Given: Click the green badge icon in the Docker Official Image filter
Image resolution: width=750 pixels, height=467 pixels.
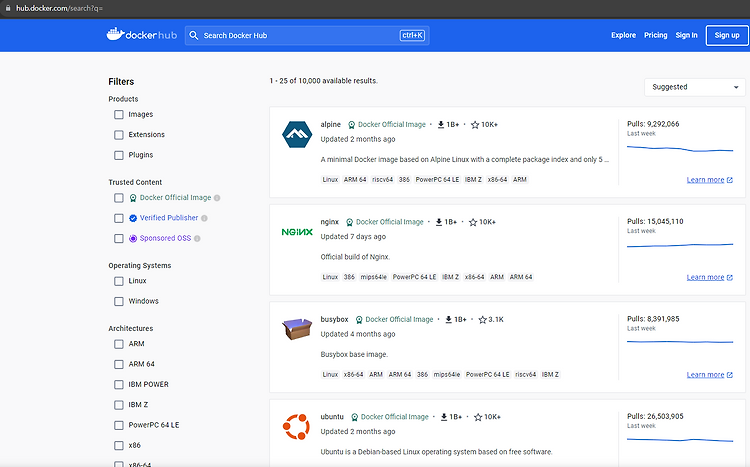Looking at the screenshot, I should point(133,198).
